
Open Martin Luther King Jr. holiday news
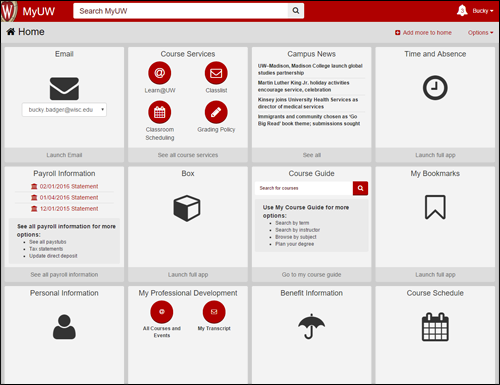coord(303,86)
